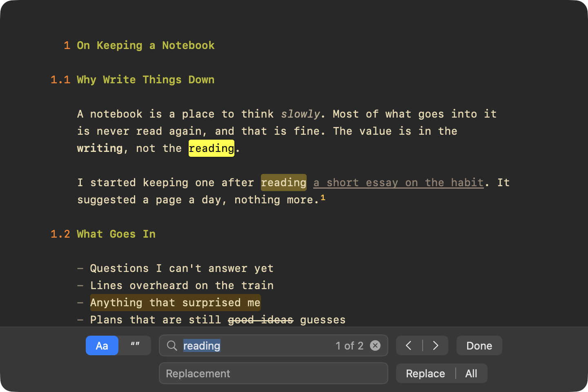Click the bold word "writing"
Screen dimensions: 588x392
pyautogui.click(x=100, y=148)
